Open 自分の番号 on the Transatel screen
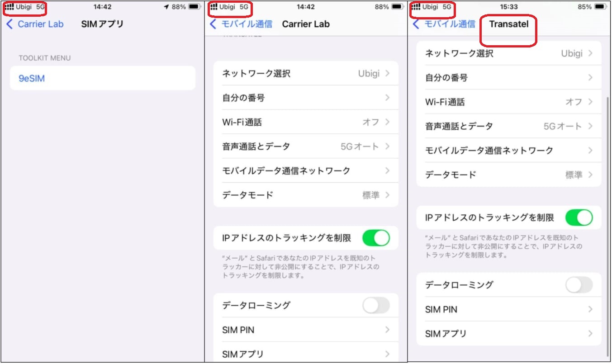Viewport: 612px width, 364px height. 509,78
